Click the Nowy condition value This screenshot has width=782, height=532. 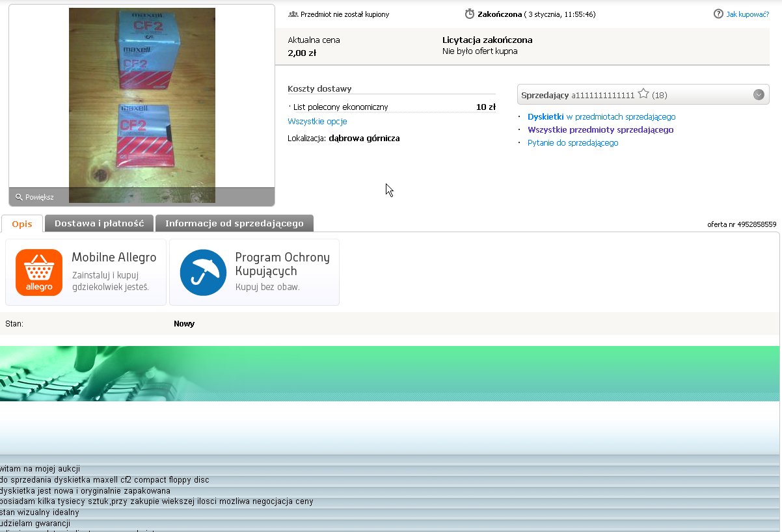(184, 324)
